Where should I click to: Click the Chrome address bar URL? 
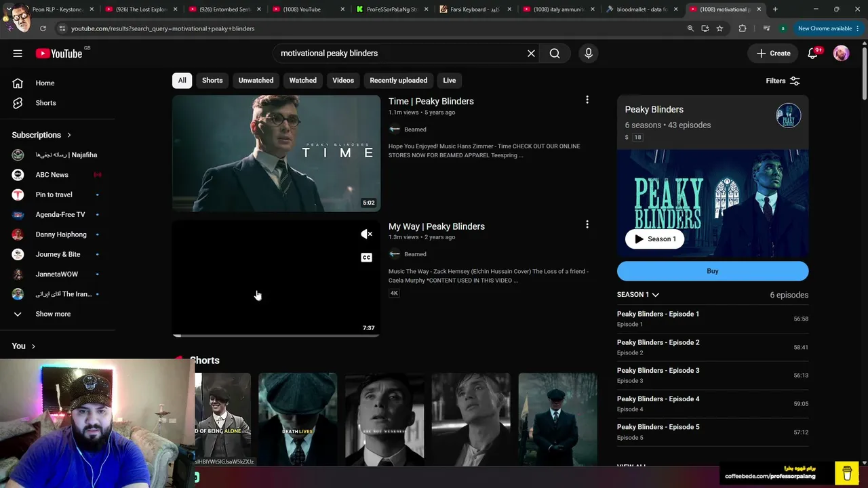(163, 28)
